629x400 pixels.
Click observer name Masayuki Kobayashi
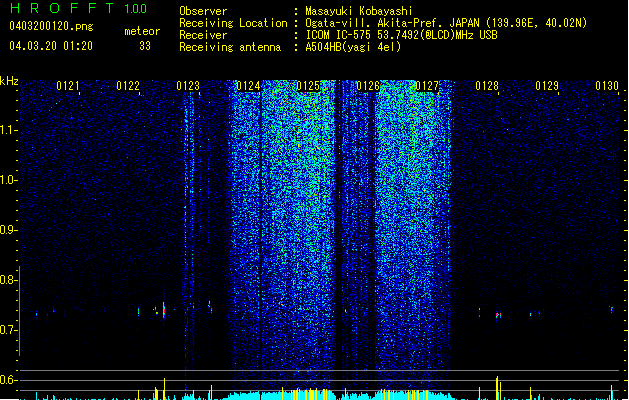(359, 11)
